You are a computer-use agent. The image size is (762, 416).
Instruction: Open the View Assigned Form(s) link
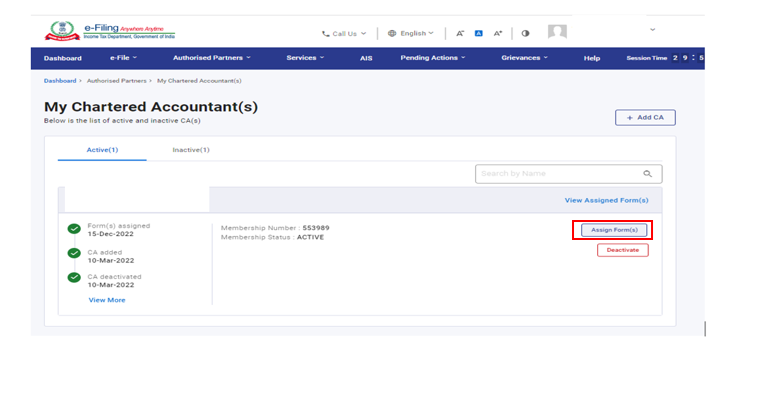coord(607,200)
